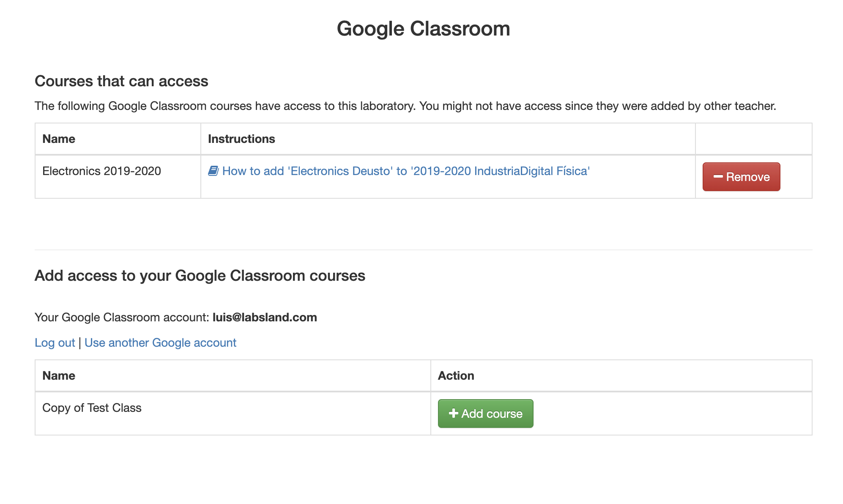Click the Action column header
This screenshot has width=843, height=504.
[456, 375]
